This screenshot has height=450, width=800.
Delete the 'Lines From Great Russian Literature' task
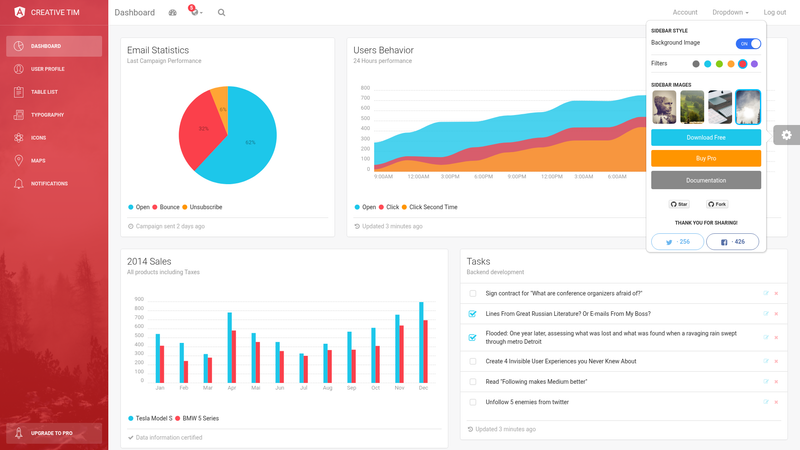tap(777, 314)
